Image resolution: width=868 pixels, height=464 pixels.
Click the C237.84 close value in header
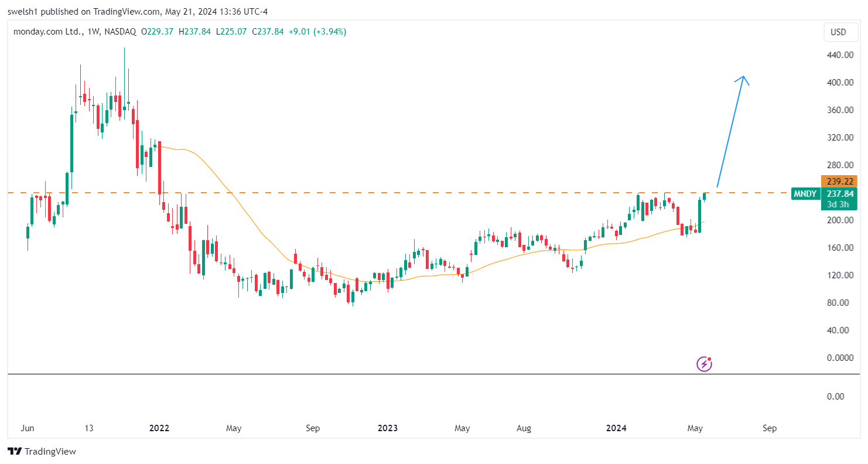[268, 32]
